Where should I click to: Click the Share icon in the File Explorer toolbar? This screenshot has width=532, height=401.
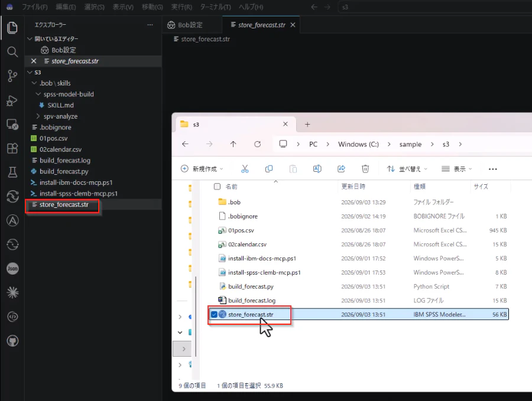click(341, 169)
